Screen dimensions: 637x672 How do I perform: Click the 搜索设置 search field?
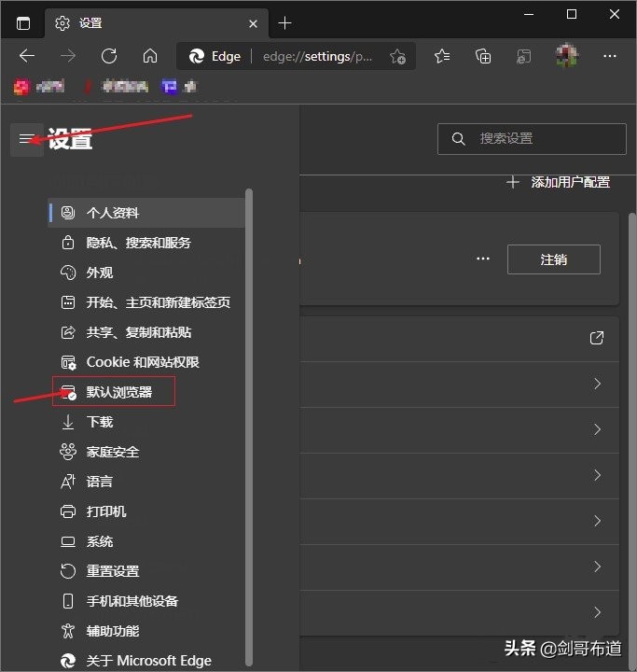point(532,139)
